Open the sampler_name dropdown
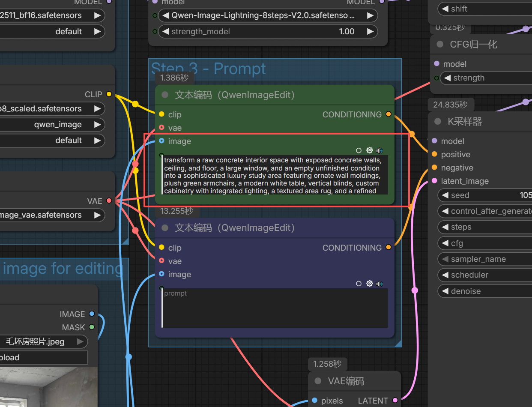 point(484,259)
